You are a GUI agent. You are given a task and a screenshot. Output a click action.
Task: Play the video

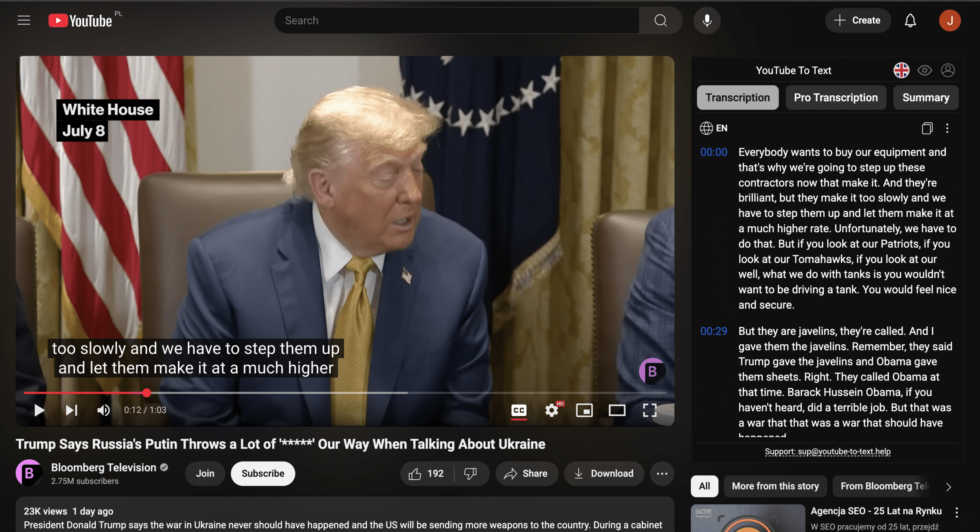point(39,410)
